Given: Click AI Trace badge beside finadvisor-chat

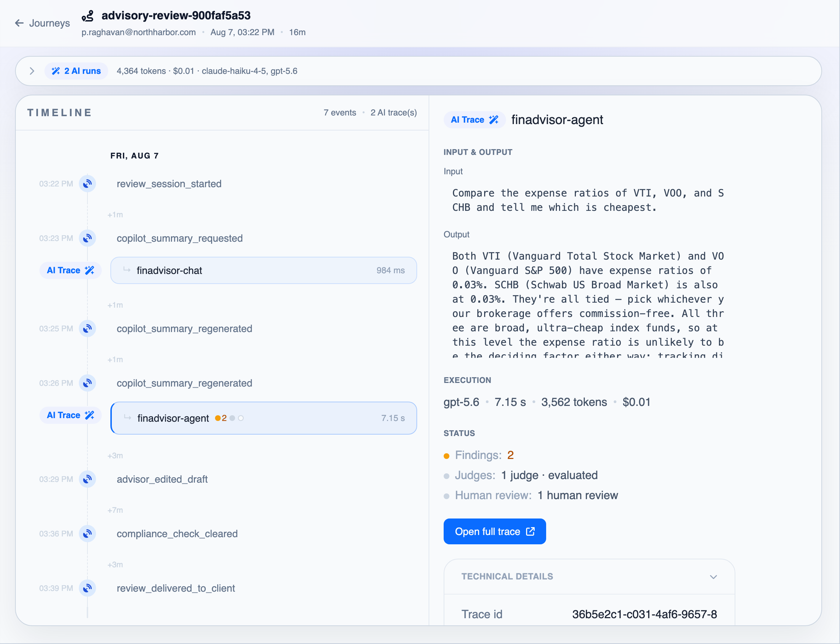Looking at the screenshot, I should pyautogui.click(x=71, y=270).
